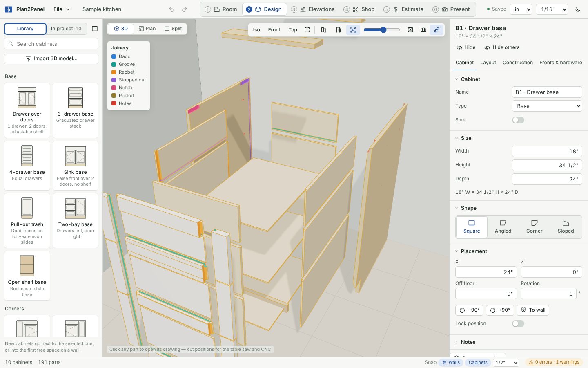
Task: Click the Dado blue color swatch
Action: point(114,56)
